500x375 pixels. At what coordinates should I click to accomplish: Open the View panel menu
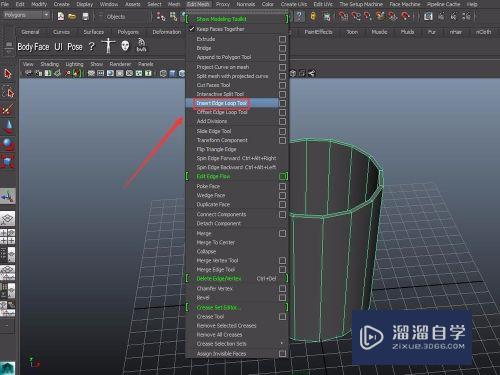(28, 64)
